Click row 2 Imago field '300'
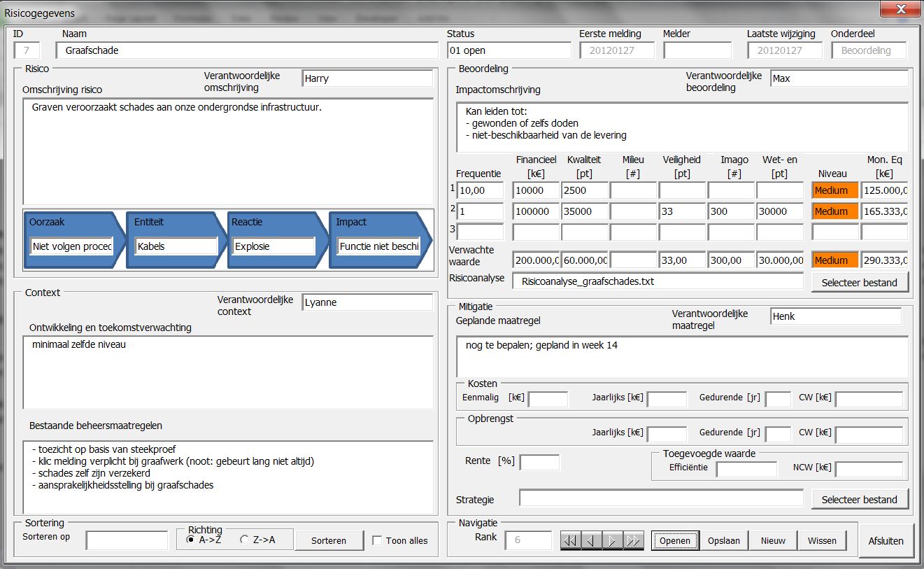The width and height of the screenshot is (924, 569). pos(732,211)
